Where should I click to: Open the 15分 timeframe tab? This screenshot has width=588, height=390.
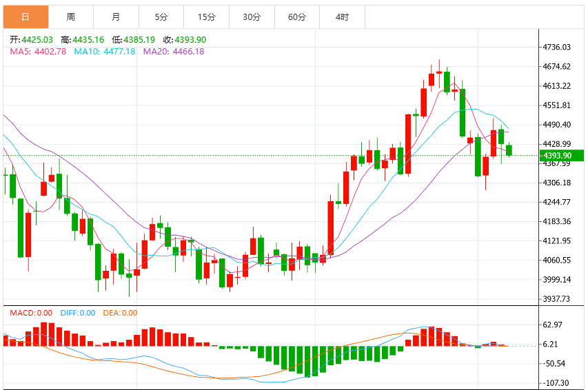[x=207, y=17]
